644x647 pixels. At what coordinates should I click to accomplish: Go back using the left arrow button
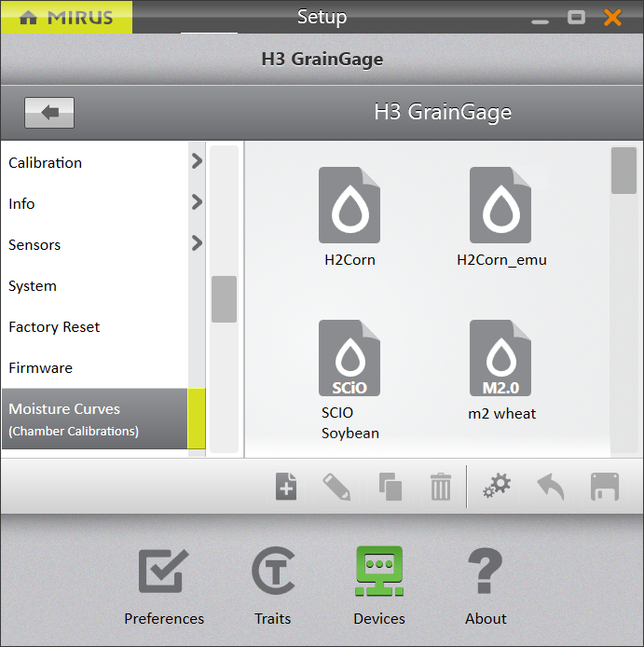click(x=49, y=113)
